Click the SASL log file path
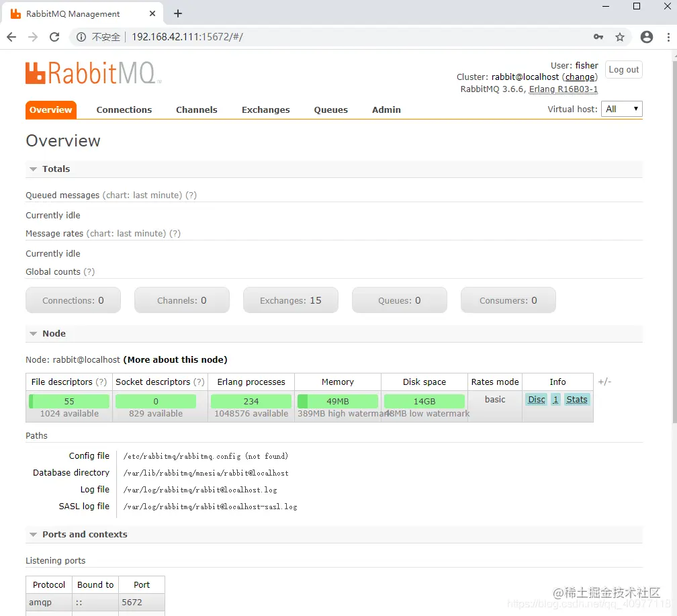 [x=210, y=507]
